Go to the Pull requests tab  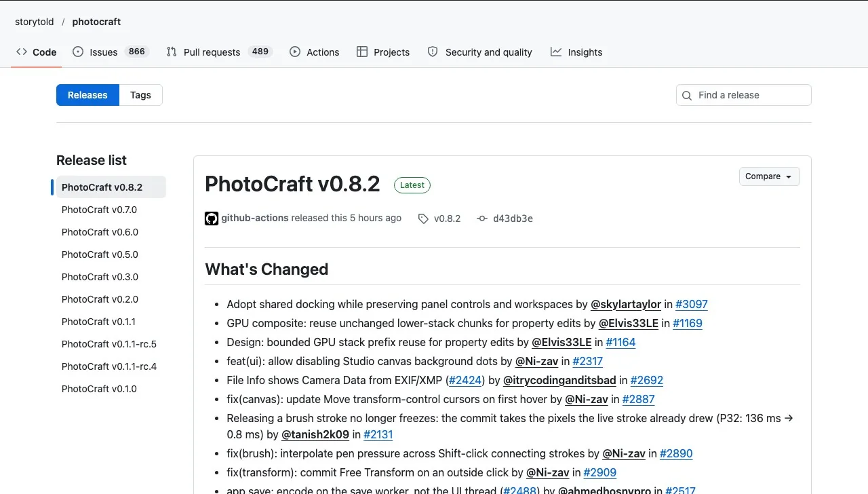click(x=219, y=52)
